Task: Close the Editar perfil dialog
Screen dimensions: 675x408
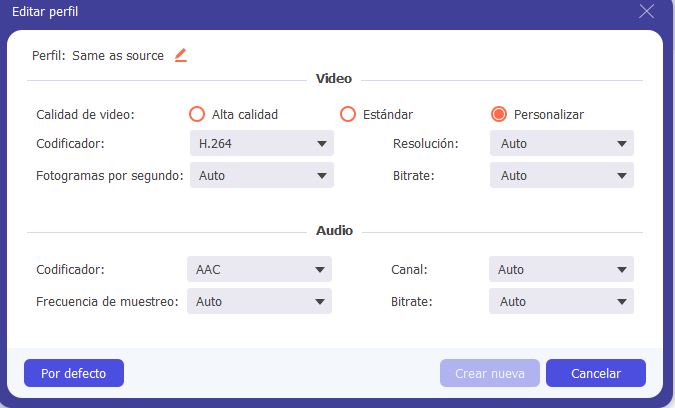Action: [x=646, y=12]
